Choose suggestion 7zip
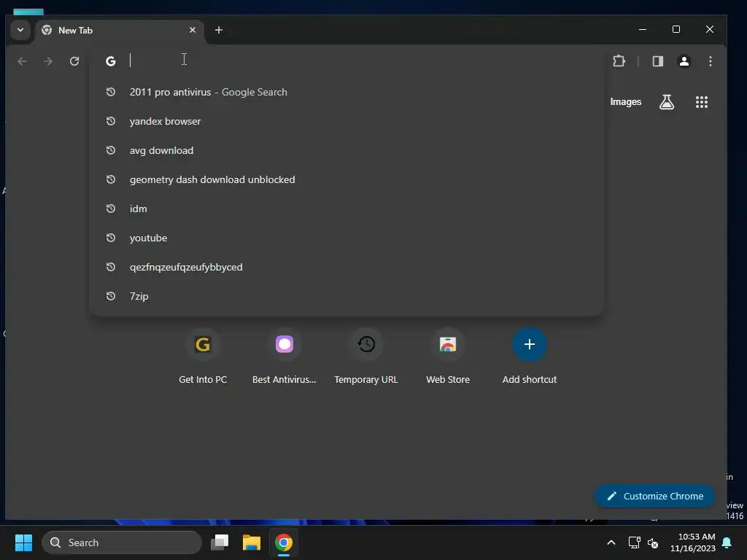 click(x=347, y=296)
